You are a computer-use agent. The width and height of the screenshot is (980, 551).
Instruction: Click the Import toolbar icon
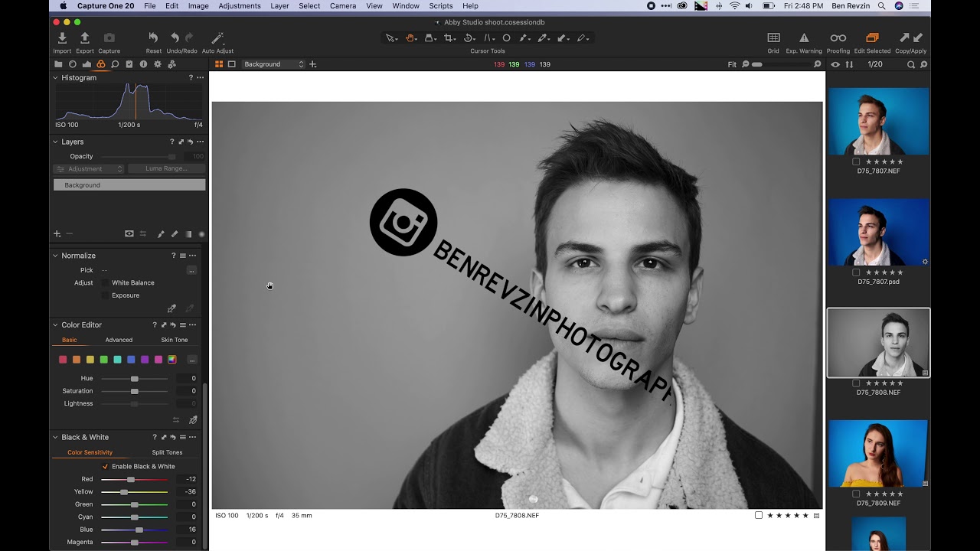62,38
